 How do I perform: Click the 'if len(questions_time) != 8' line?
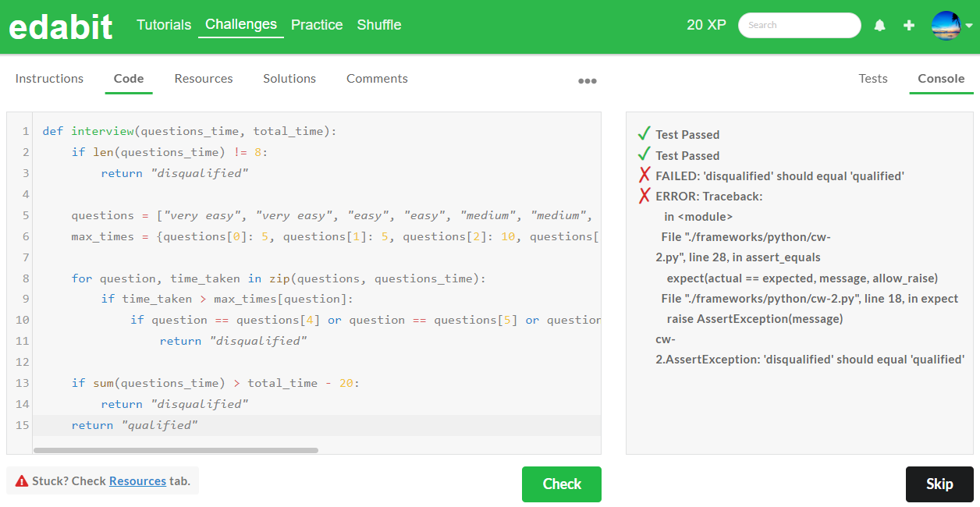(x=169, y=152)
